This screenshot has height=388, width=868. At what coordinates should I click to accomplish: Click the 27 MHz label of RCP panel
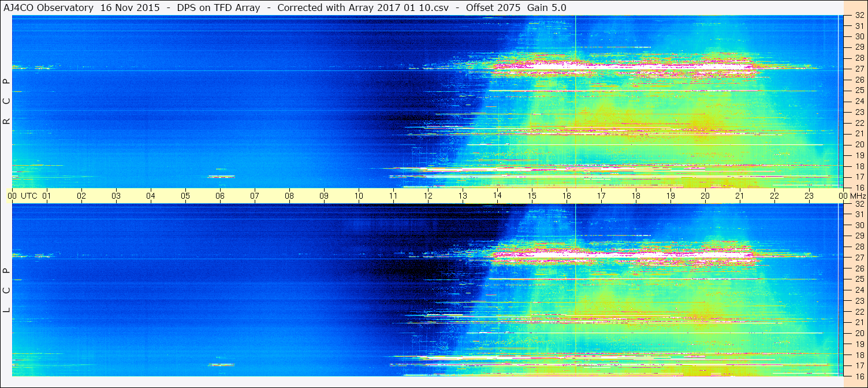[x=859, y=69]
